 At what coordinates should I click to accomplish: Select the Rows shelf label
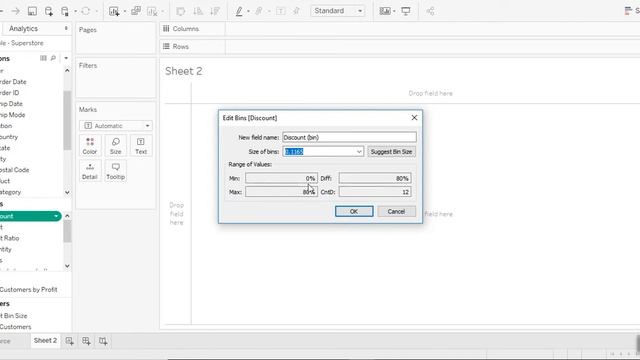180,47
